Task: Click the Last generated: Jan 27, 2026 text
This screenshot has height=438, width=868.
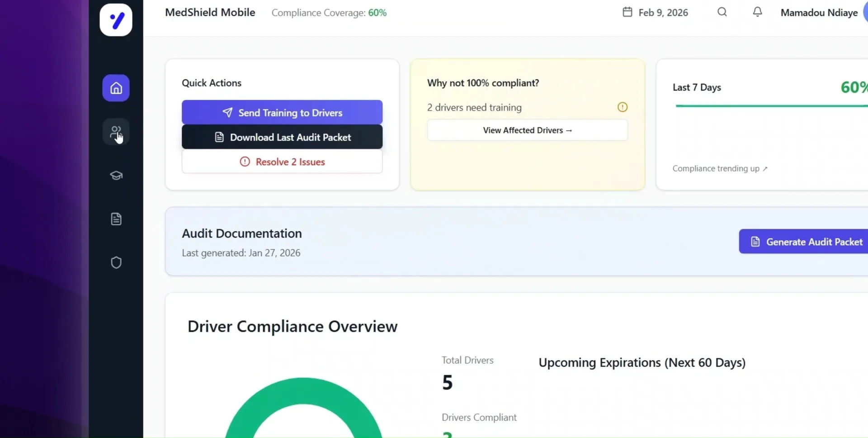Action: (x=241, y=253)
